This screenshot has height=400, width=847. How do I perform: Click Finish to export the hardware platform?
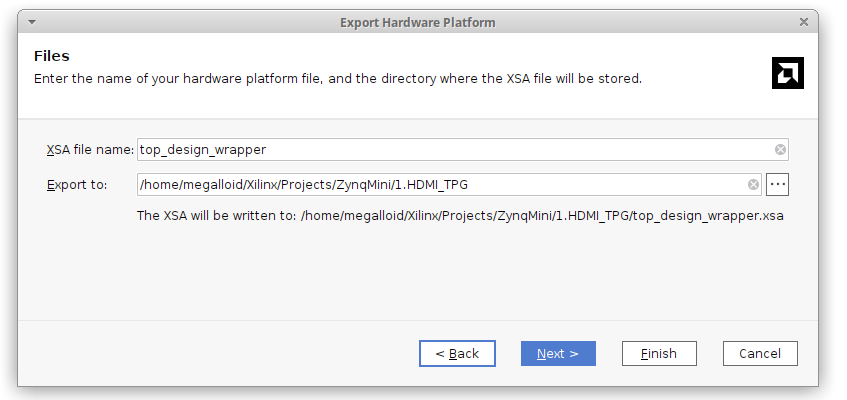(659, 353)
